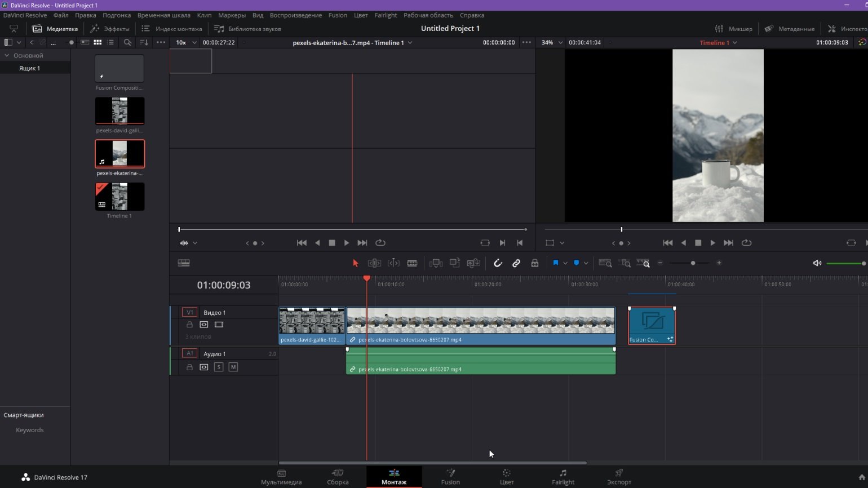Image resolution: width=868 pixels, height=488 pixels.
Task: Open the source audio waveform mode dropdown
Action: click(188, 243)
